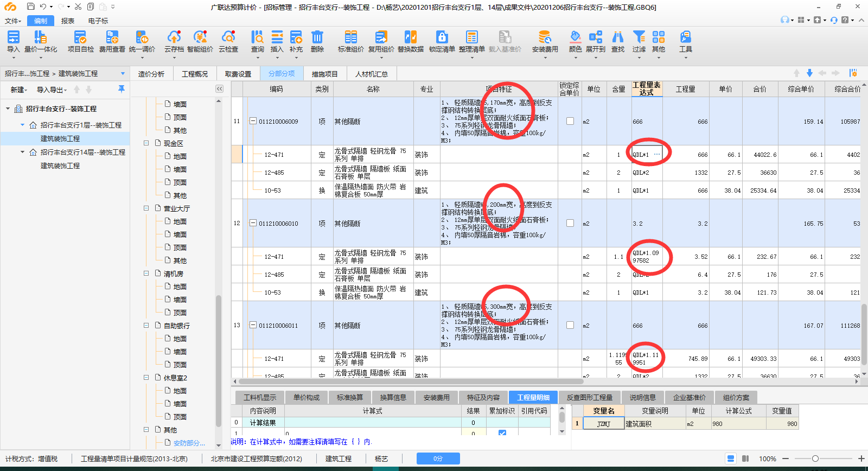Tick 锁定综合单价 checkbox for 011210006009

tap(570, 122)
